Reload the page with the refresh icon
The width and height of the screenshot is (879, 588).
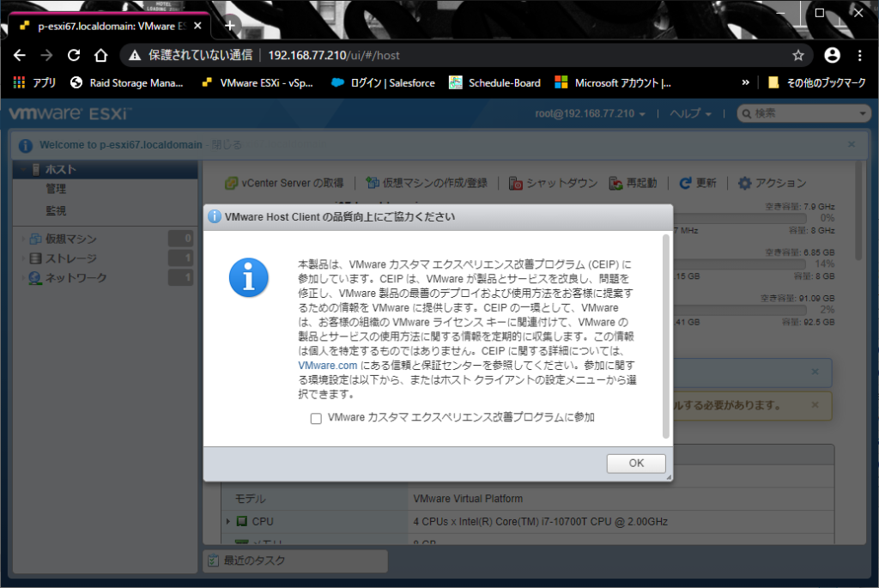pyautogui.click(x=74, y=55)
